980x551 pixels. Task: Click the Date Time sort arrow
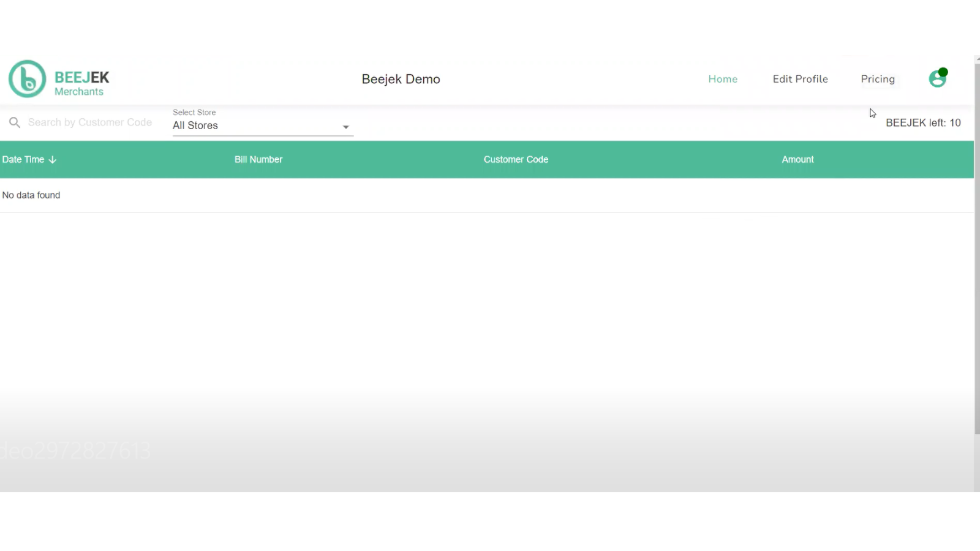[x=52, y=159]
